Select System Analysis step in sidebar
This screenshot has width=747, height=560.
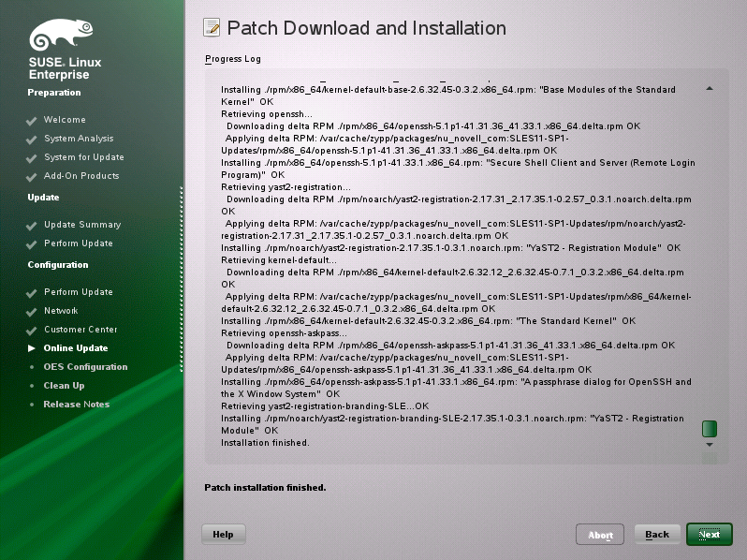click(x=79, y=139)
